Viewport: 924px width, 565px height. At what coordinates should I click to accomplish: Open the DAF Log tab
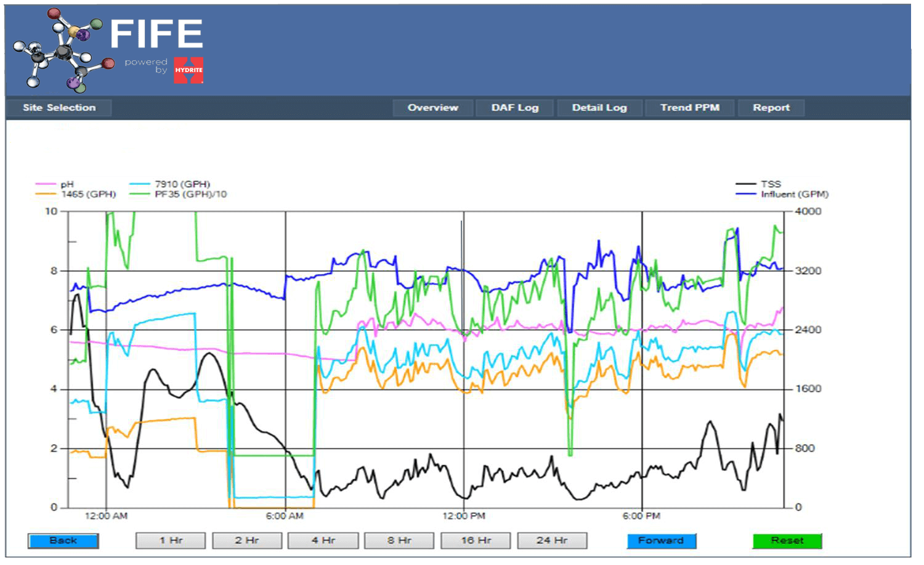tap(515, 108)
